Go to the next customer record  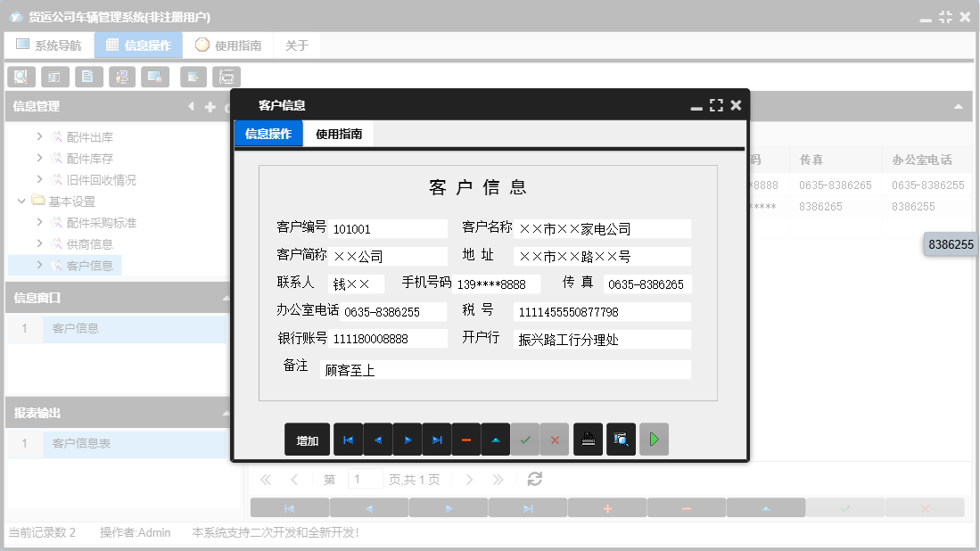click(407, 439)
